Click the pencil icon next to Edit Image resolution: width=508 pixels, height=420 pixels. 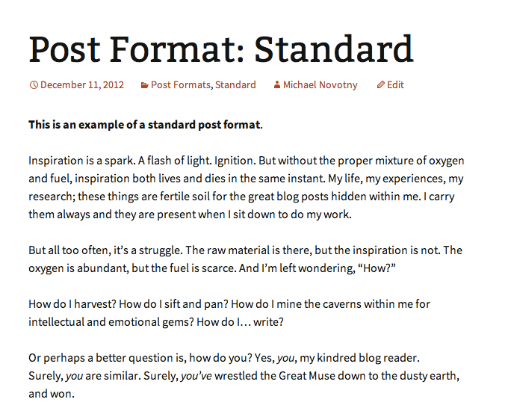(381, 85)
